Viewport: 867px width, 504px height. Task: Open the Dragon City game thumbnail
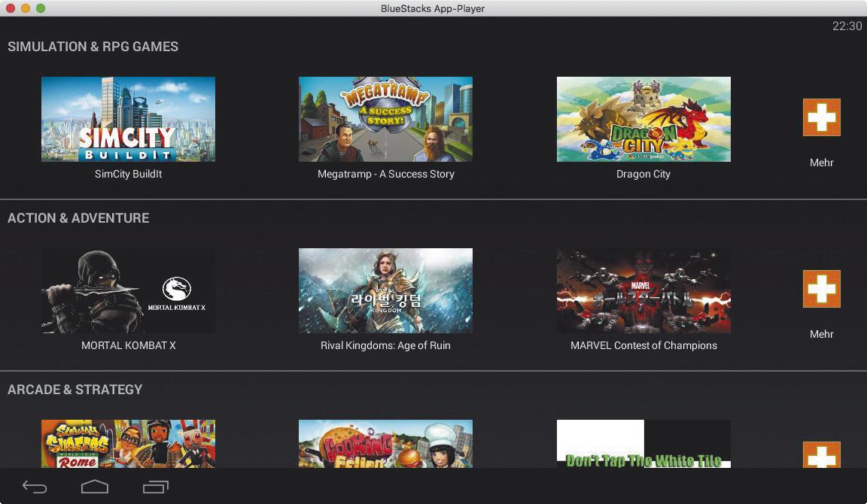pos(643,120)
